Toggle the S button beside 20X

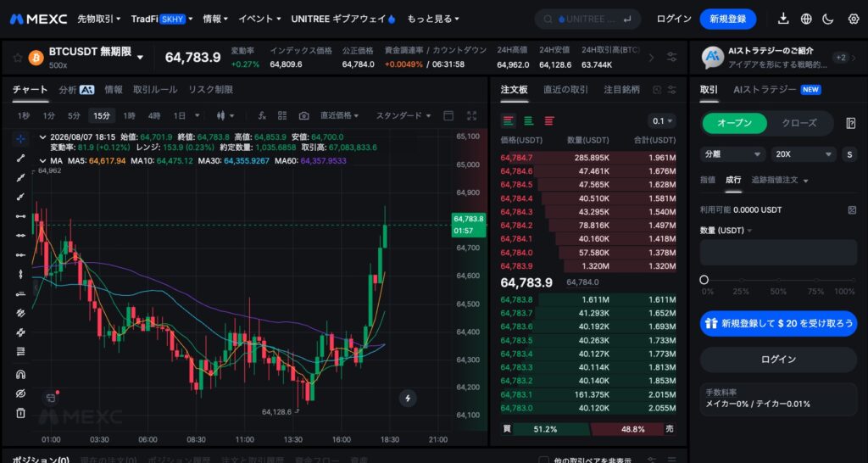pyautogui.click(x=849, y=154)
